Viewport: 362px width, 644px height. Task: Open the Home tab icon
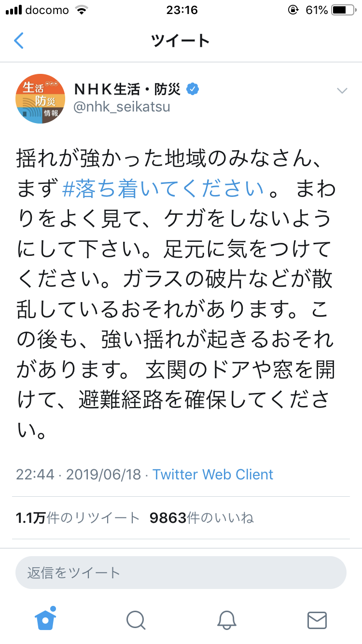click(x=46, y=619)
